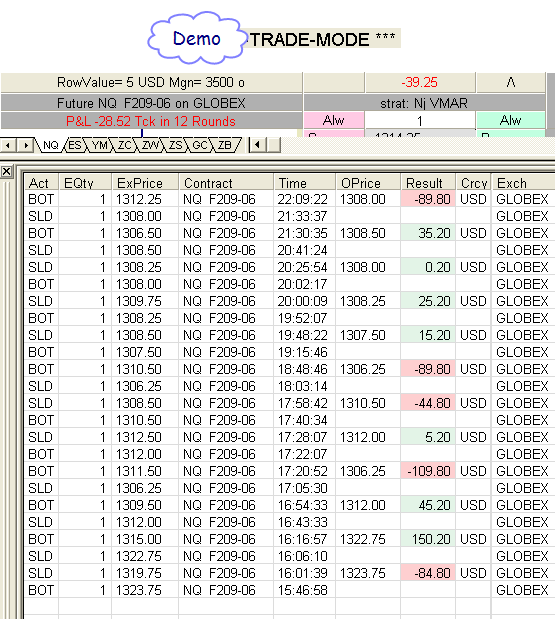The height and width of the screenshot is (619, 555).
Task: Click the 5.20 result cell
Action: pyautogui.click(x=428, y=437)
